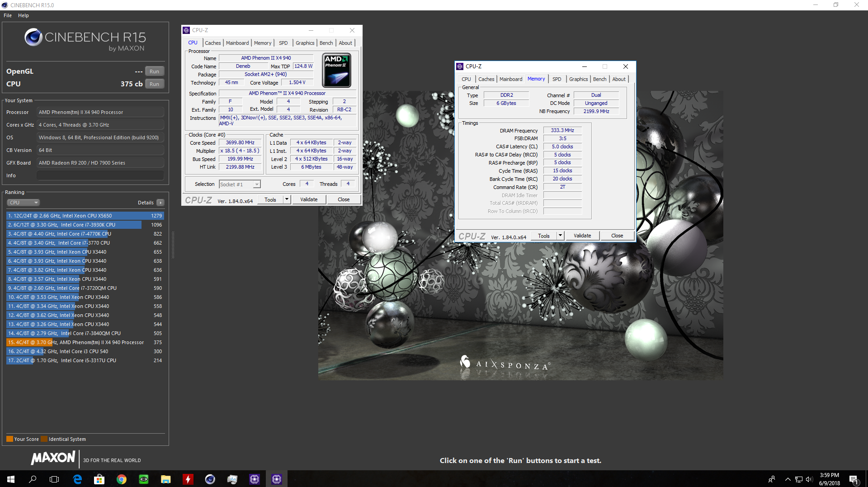Viewport: 868px width, 487px height.
Task: Select the Core i5-3317U ranking row
Action: tap(85, 360)
